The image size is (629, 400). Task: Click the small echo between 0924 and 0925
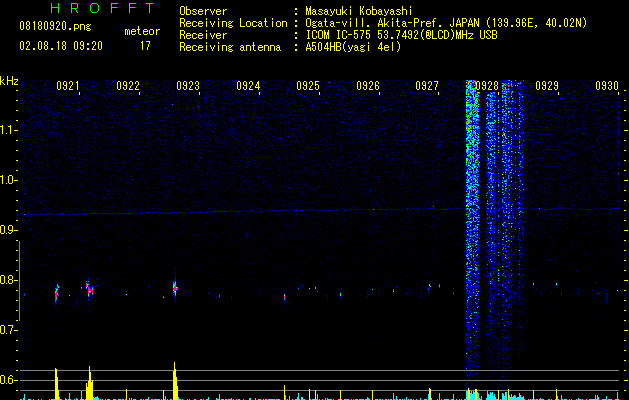pyautogui.click(x=284, y=297)
